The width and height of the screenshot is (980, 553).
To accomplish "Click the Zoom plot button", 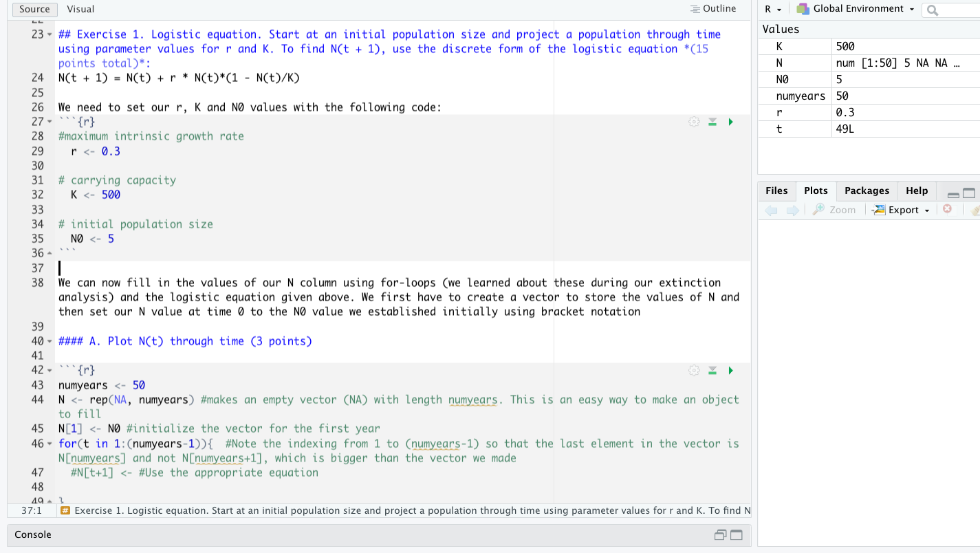I will 834,210.
